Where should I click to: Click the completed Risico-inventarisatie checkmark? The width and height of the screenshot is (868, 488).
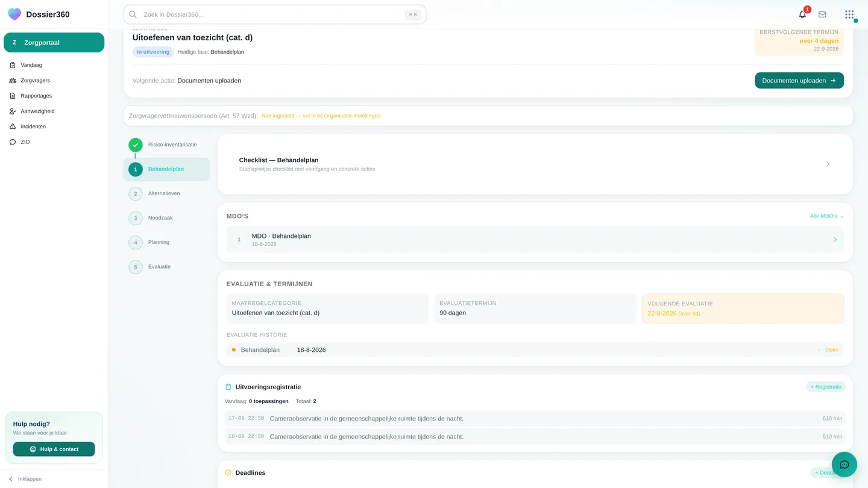click(136, 145)
